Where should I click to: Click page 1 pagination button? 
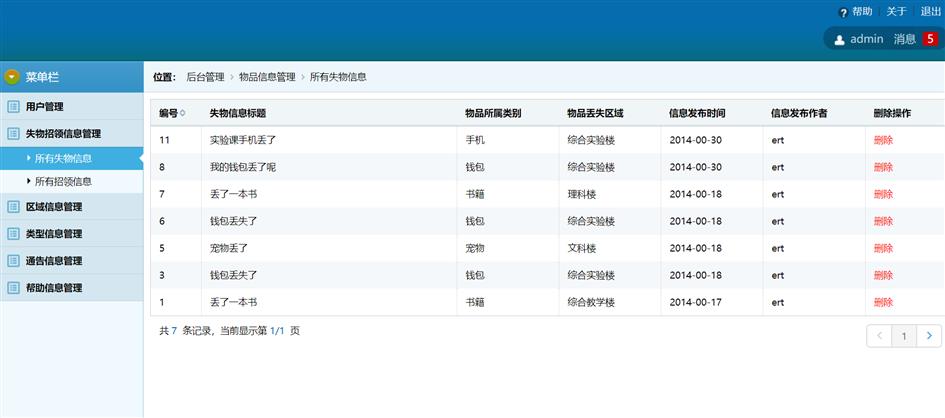pyautogui.click(x=904, y=336)
